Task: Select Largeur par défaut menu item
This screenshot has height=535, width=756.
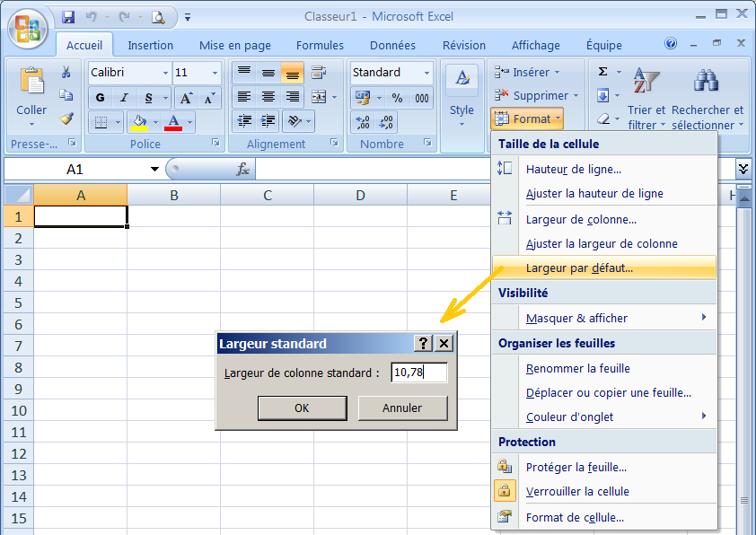Action: (x=579, y=267)
